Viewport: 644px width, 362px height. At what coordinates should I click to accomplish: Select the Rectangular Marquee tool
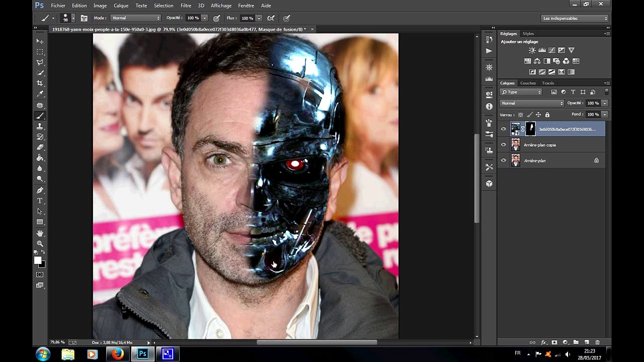40,52
